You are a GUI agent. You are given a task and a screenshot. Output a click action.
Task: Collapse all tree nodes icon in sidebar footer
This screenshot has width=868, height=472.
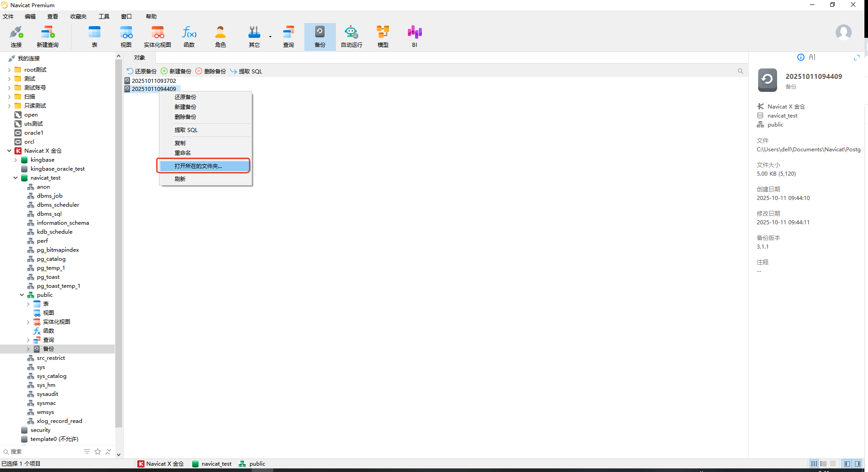[108, 451]
